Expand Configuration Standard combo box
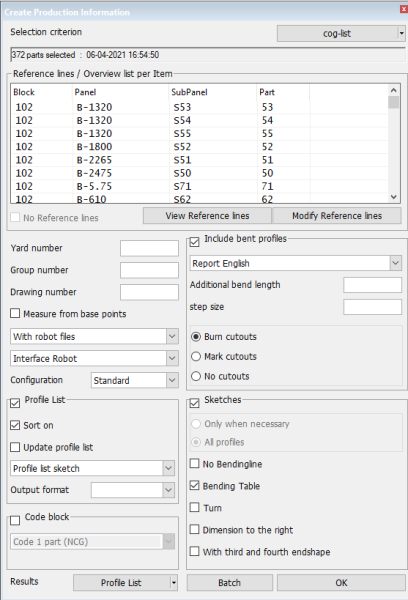The height and width of the screenshot is (600, 408). click(x=172, y=380)
